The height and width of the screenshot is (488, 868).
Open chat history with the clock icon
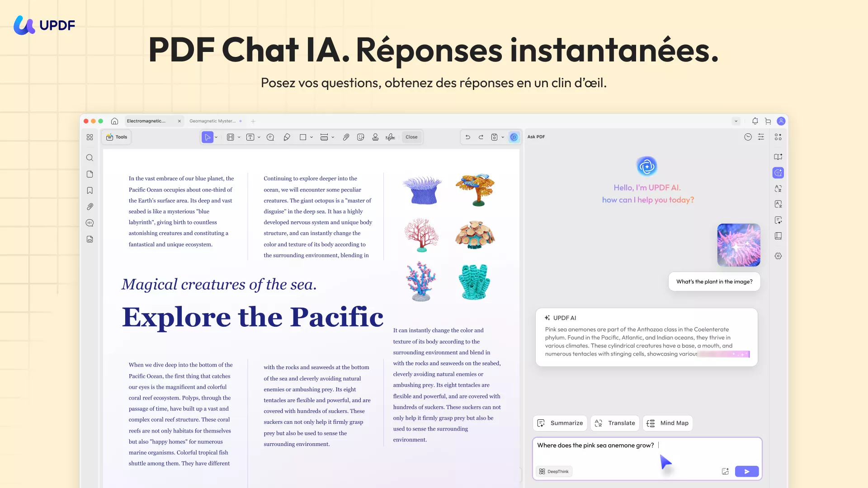click(x=748, y=137)
